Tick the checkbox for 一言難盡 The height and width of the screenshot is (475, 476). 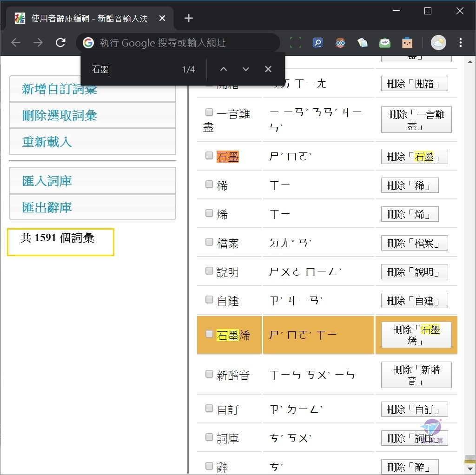(x=209, y=112)
